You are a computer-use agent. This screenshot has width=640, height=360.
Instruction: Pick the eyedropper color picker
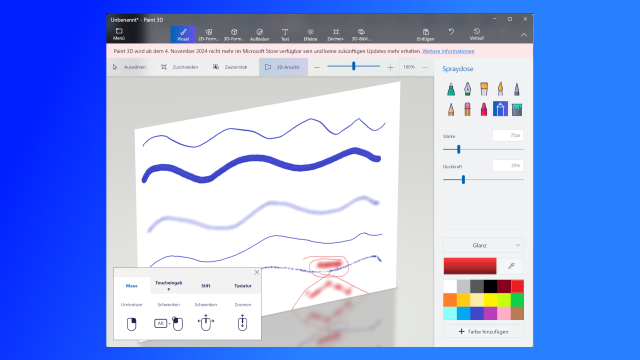[511, 266]
